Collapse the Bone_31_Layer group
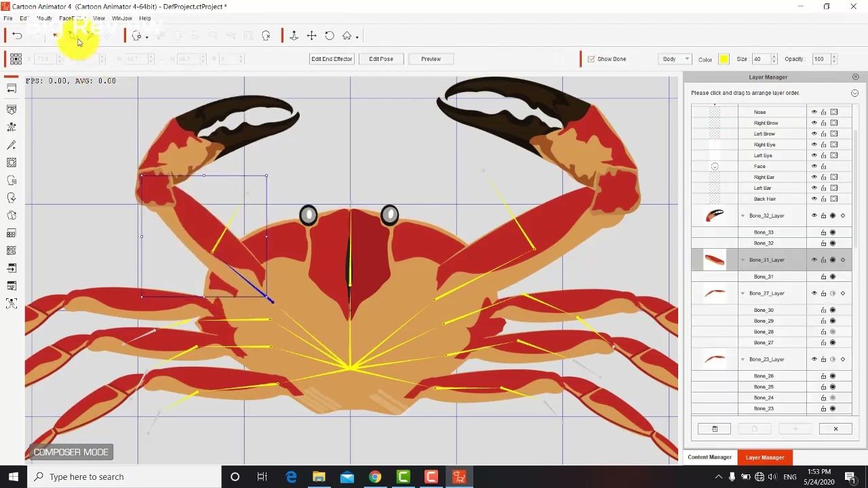 [x=743, y=260]
